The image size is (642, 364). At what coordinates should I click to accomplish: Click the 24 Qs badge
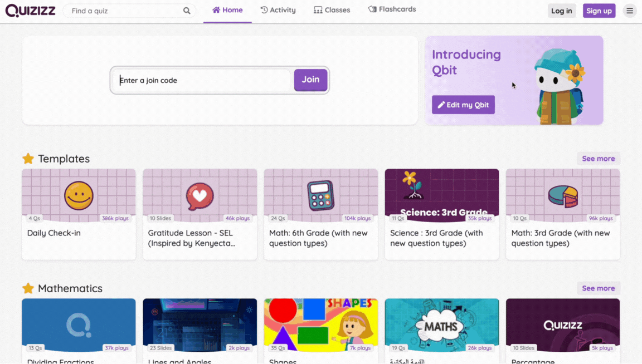tap(278, 218)
